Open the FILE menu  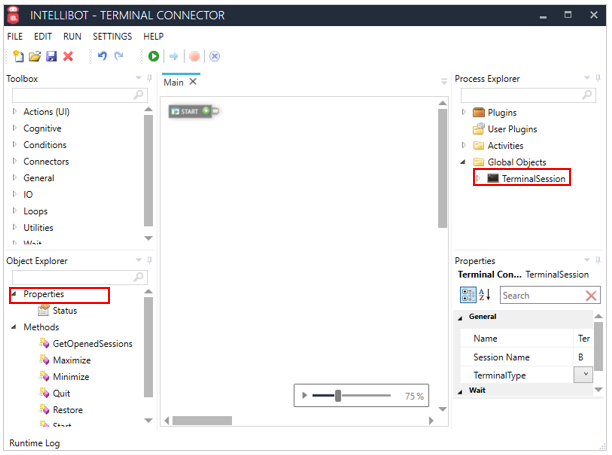15,37
